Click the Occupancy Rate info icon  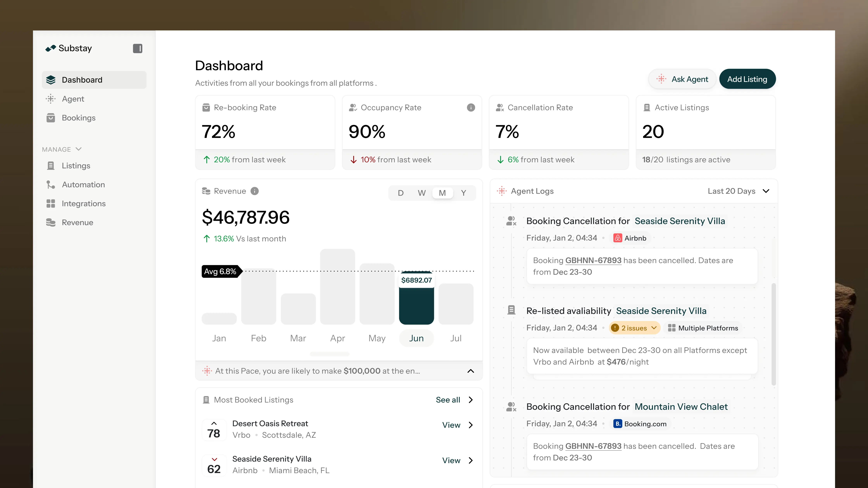coord(471,107)
